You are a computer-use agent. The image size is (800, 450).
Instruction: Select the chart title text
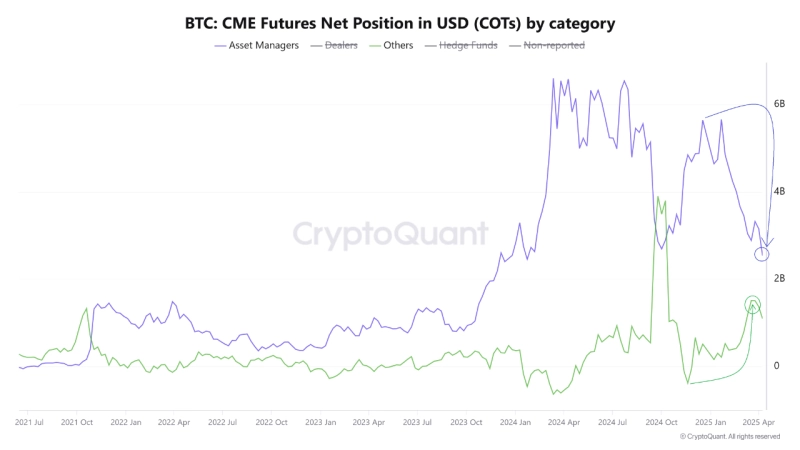tap(400, 20)
